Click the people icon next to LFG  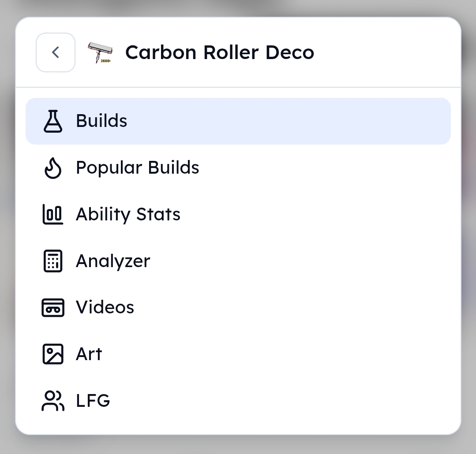53,401
